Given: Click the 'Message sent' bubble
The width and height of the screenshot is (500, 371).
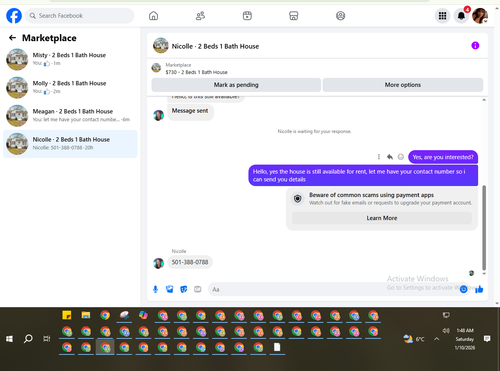Looking at the screenshot, I should click(190, 111).
